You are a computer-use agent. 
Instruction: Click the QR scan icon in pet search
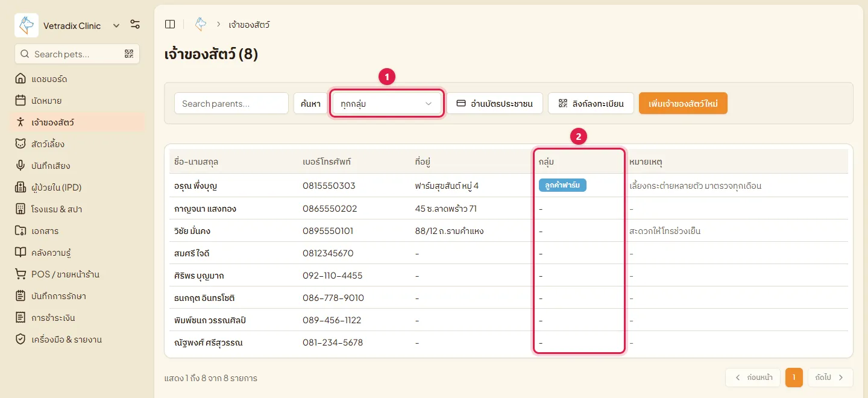click(129, 54)
